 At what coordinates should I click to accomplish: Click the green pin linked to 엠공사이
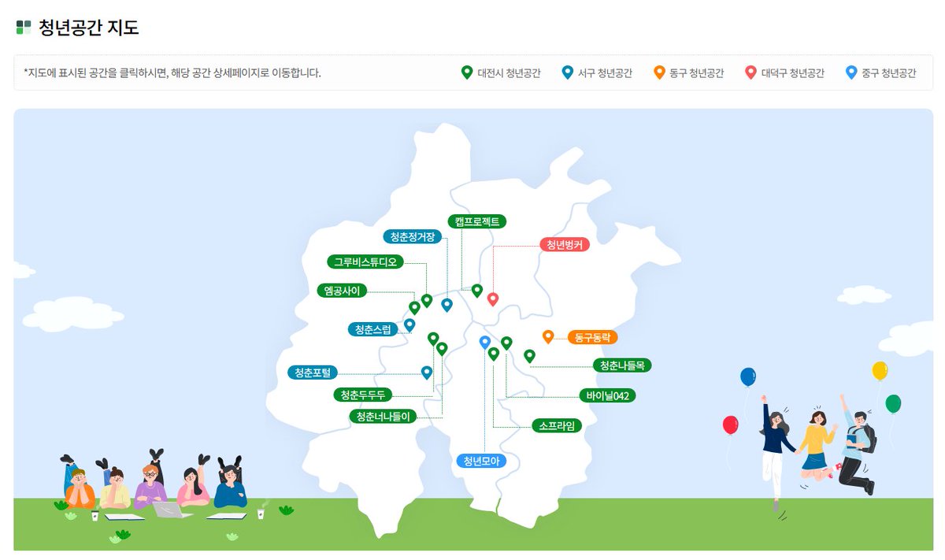pyautogui.click(x=414, y=307)
